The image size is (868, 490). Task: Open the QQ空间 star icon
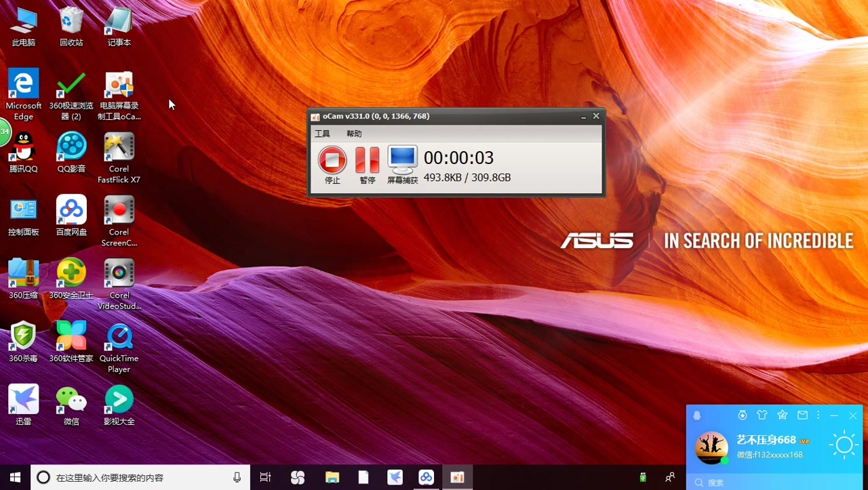(782, 415)
